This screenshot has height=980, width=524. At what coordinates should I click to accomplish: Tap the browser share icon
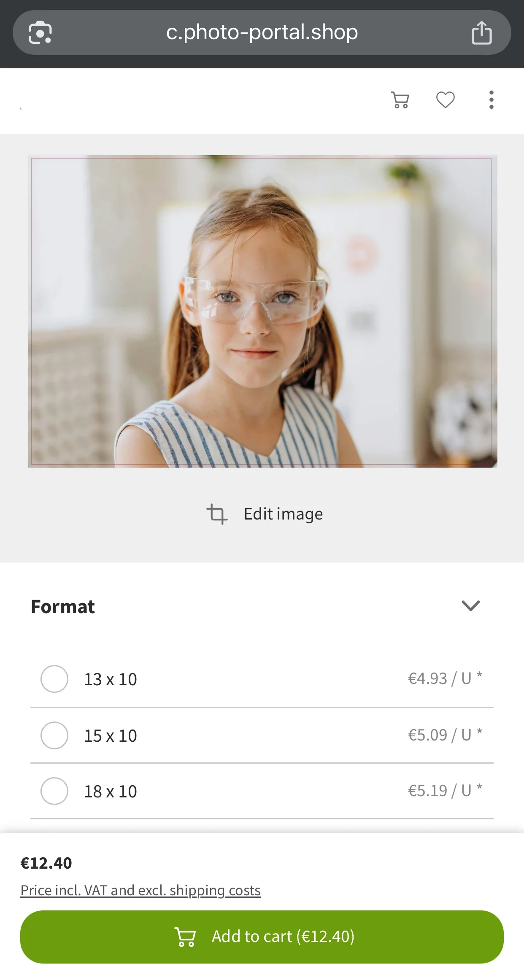481,33
